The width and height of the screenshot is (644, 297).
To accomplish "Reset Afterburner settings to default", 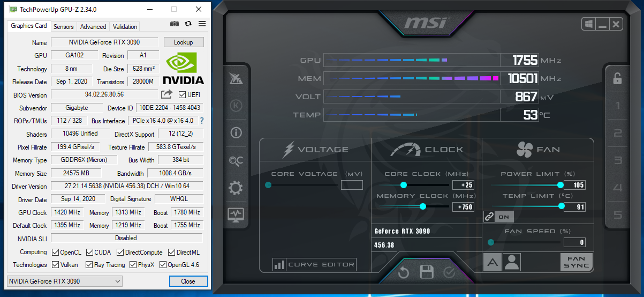I will [404, 273].
